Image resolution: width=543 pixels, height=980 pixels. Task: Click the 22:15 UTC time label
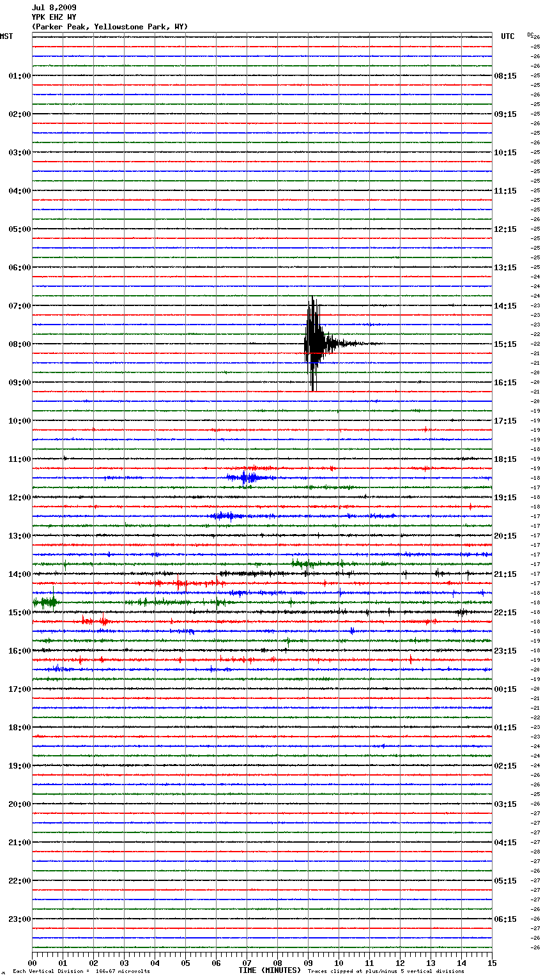click(x=505, y=613)
